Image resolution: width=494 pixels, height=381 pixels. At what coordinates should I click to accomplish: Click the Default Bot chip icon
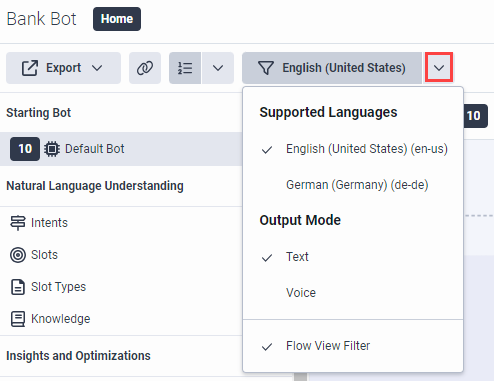click(52, 149)
